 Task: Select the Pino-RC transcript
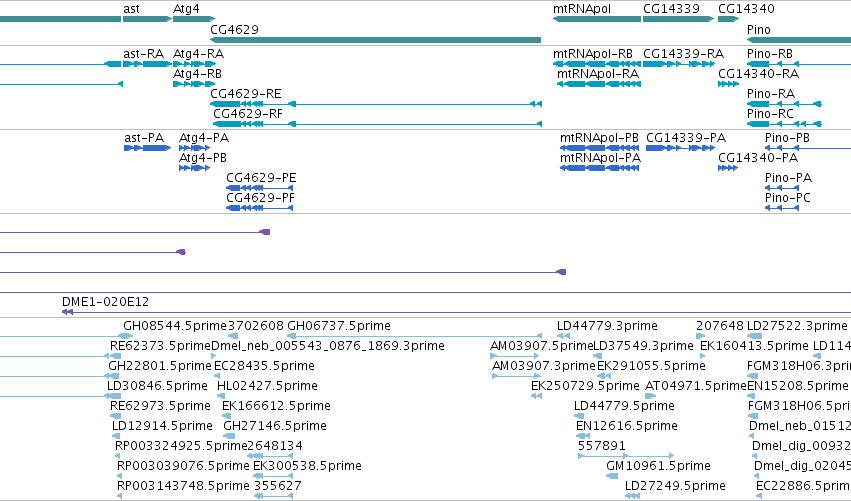pos(784,124)
